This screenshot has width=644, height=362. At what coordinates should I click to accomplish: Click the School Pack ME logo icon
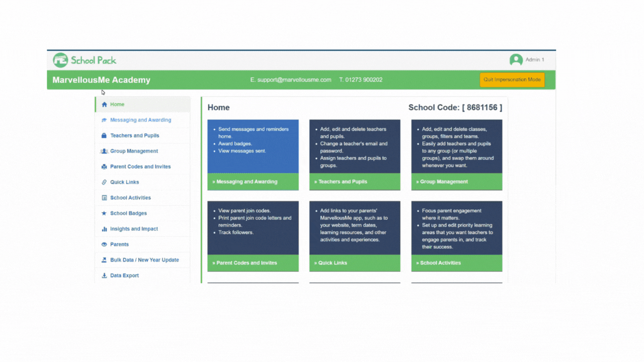coord(60,60)
